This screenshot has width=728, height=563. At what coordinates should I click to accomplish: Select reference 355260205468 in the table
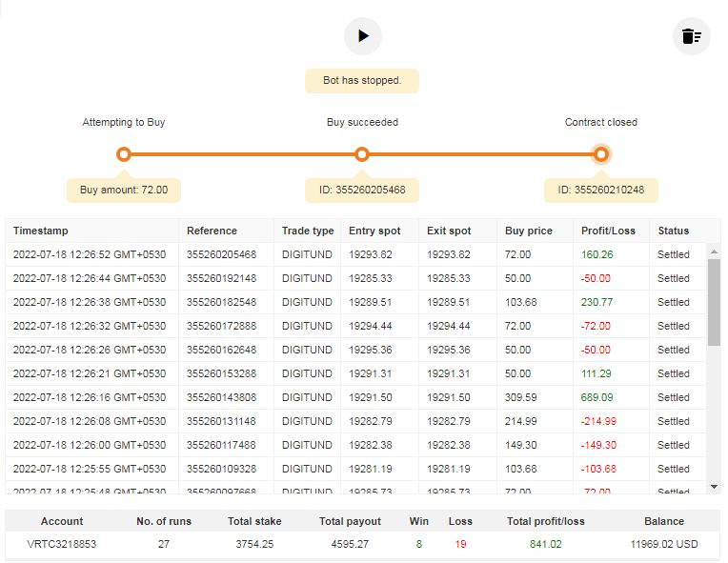[221, 254]
